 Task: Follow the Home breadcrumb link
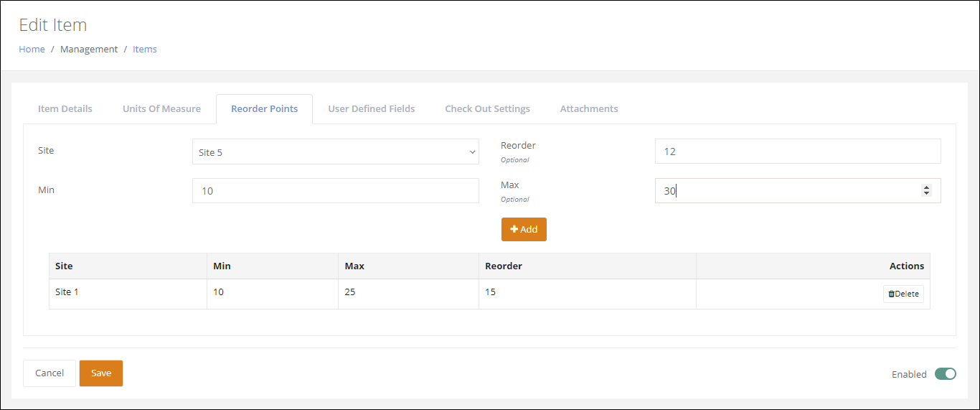pos(32,50)
